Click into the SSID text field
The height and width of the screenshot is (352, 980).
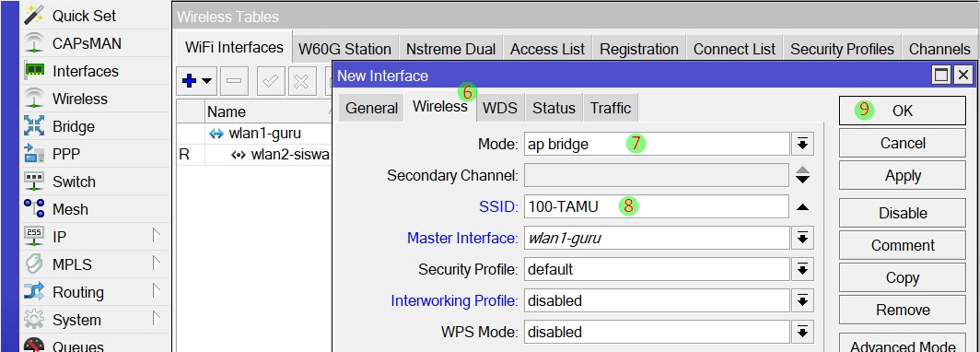click(x=656, y=207)
